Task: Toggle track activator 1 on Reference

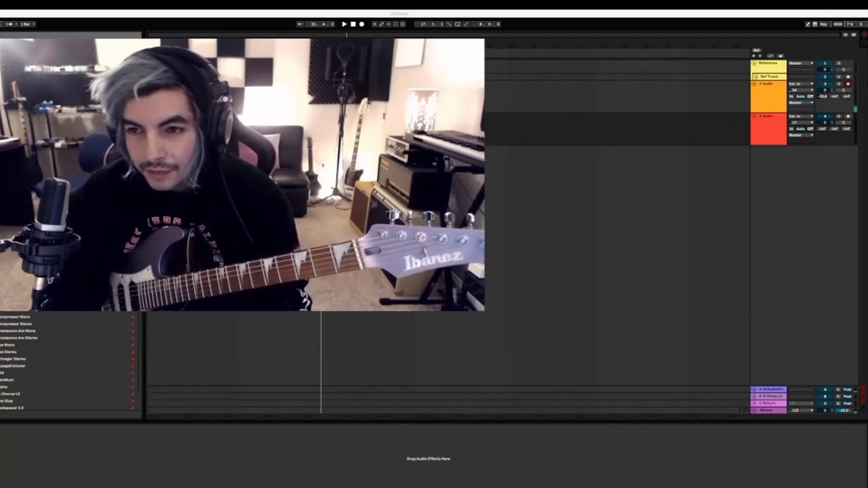Action: [x=825, y=63]
